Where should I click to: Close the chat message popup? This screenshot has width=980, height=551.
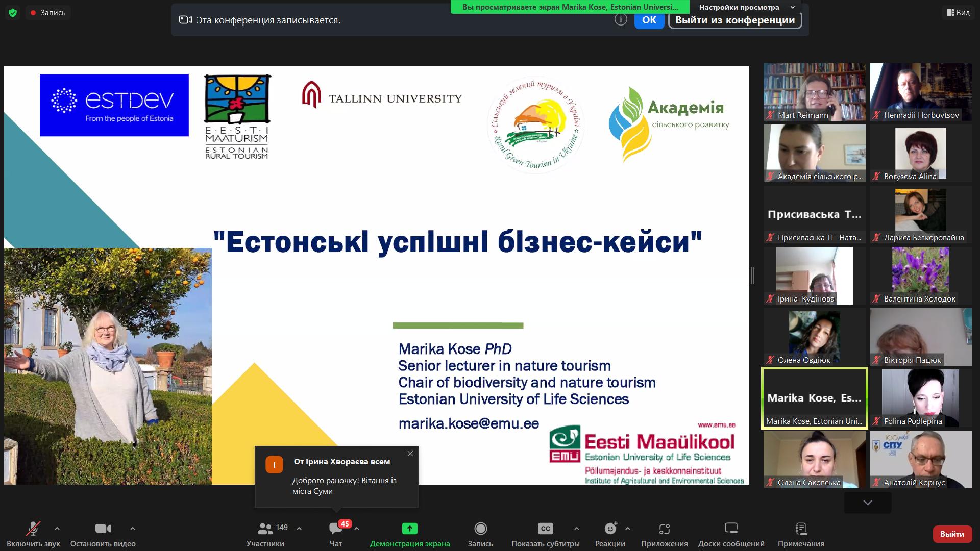pyautogui.click(x=410, y=454)
